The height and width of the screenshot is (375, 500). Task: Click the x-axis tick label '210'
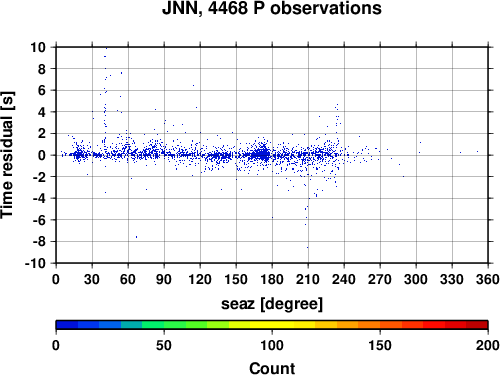(308, 279)
